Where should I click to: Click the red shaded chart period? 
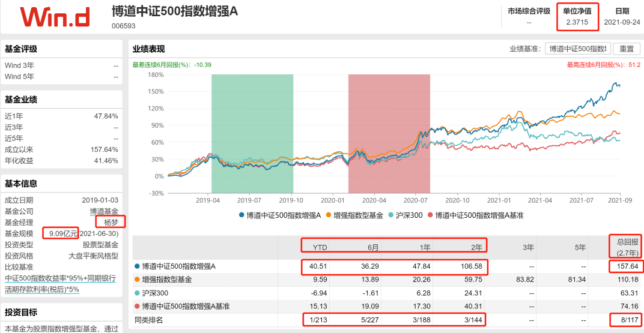coord(389,134)
